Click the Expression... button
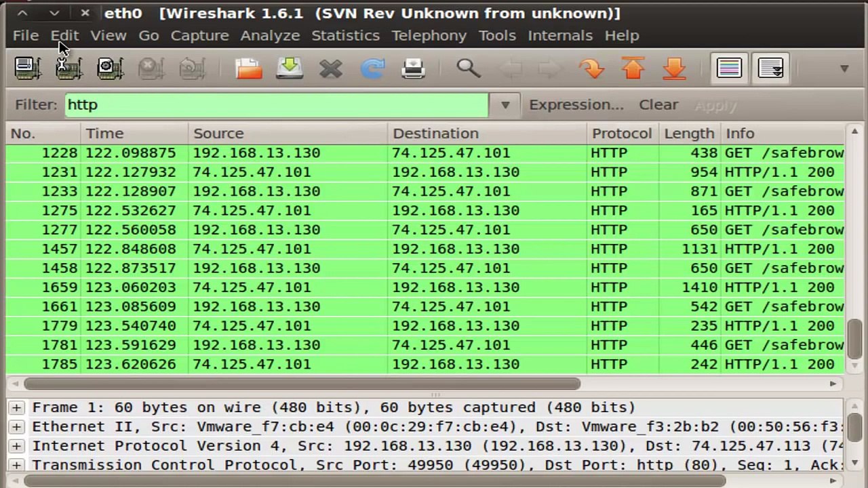This screenshot has height=488, width=868. click(576, 105)
